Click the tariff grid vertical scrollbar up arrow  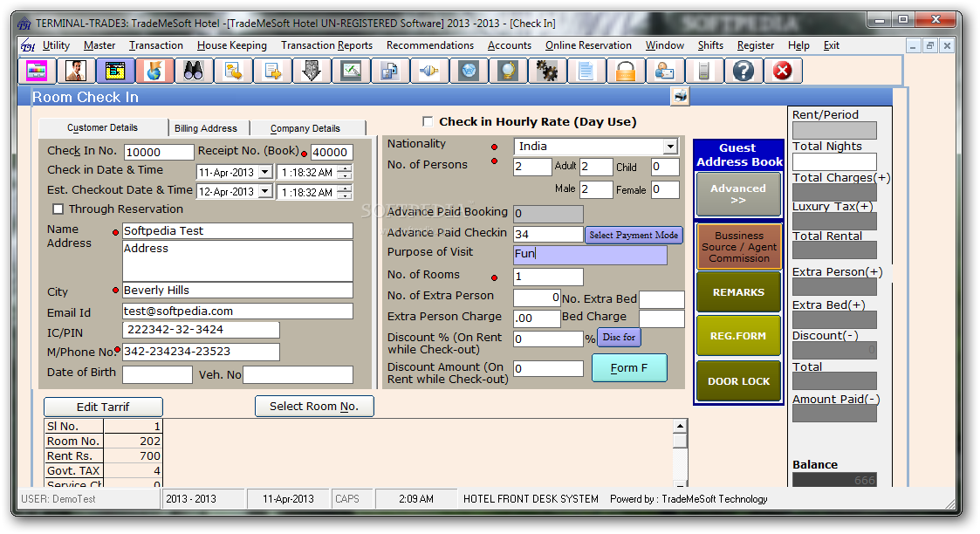pos(680,426)
